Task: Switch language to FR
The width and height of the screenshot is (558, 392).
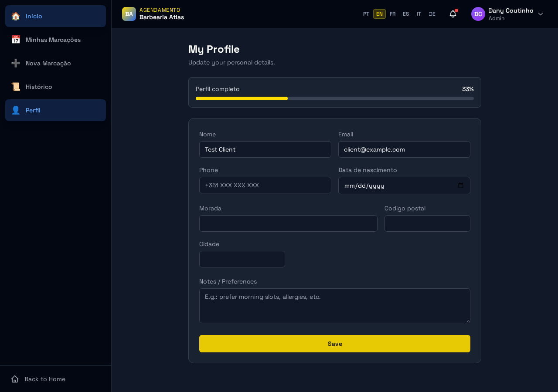Action: pos(393,14)
